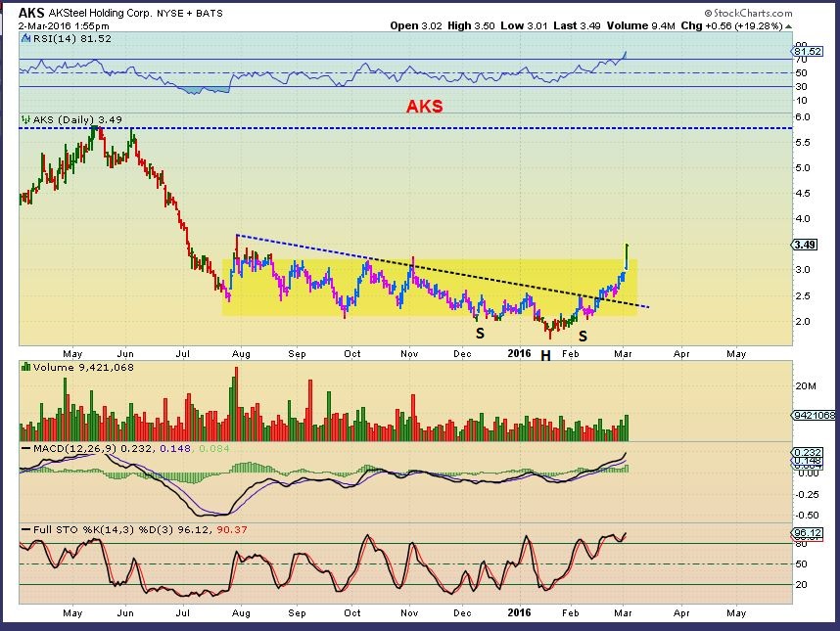Click the 2-Mar-2016 1:55pm timestamp
Screen dimensions: 840x631
(x=64, y=25)
